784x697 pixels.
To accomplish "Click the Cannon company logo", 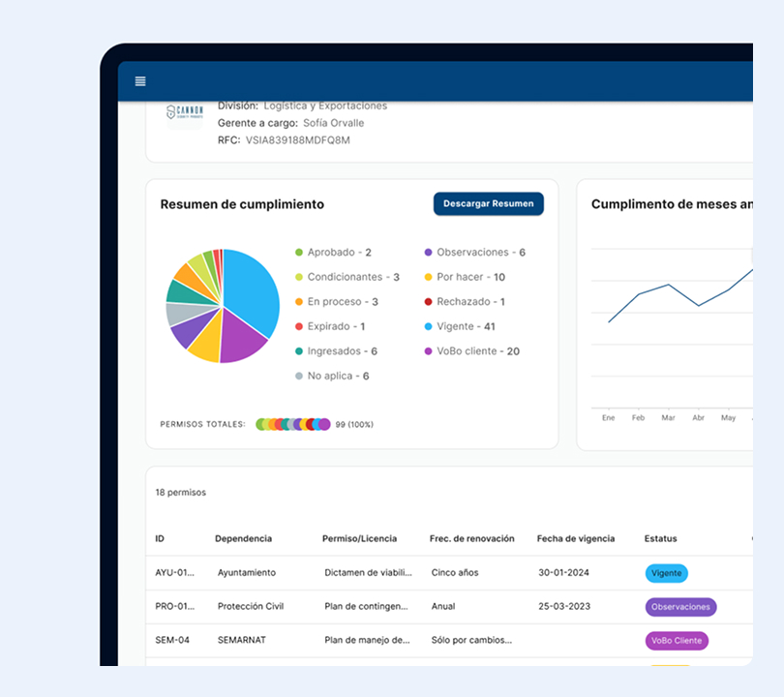I will coord(185,112).
